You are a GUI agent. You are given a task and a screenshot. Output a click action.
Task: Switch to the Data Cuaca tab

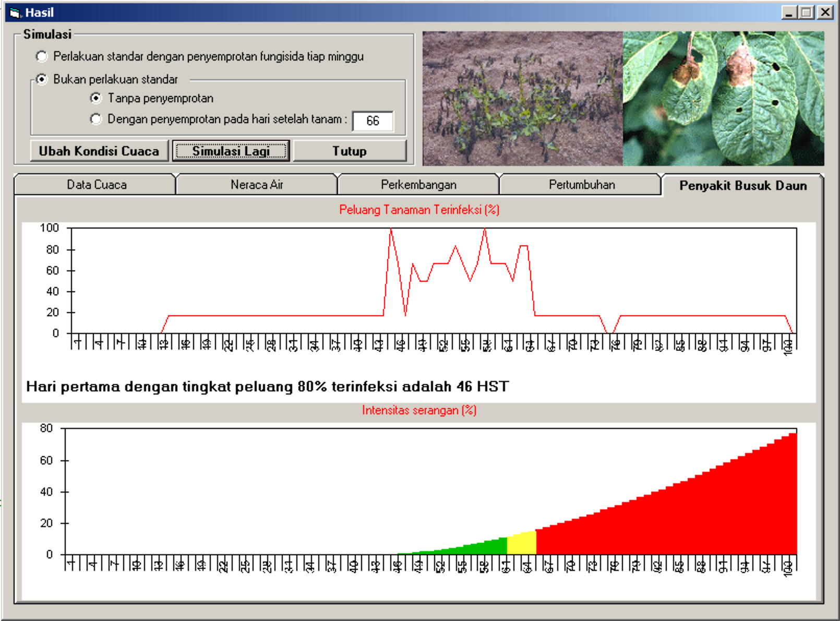(x=97, y=185)
